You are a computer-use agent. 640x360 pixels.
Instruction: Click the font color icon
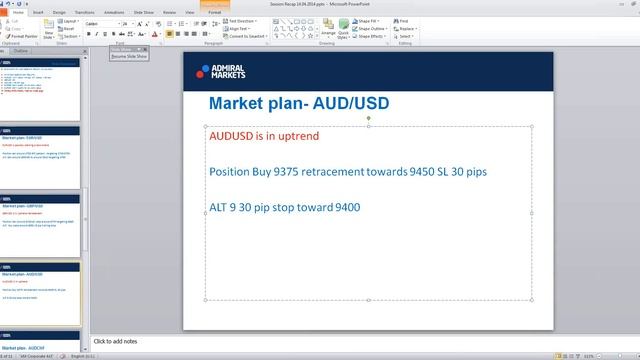(155, 34)
